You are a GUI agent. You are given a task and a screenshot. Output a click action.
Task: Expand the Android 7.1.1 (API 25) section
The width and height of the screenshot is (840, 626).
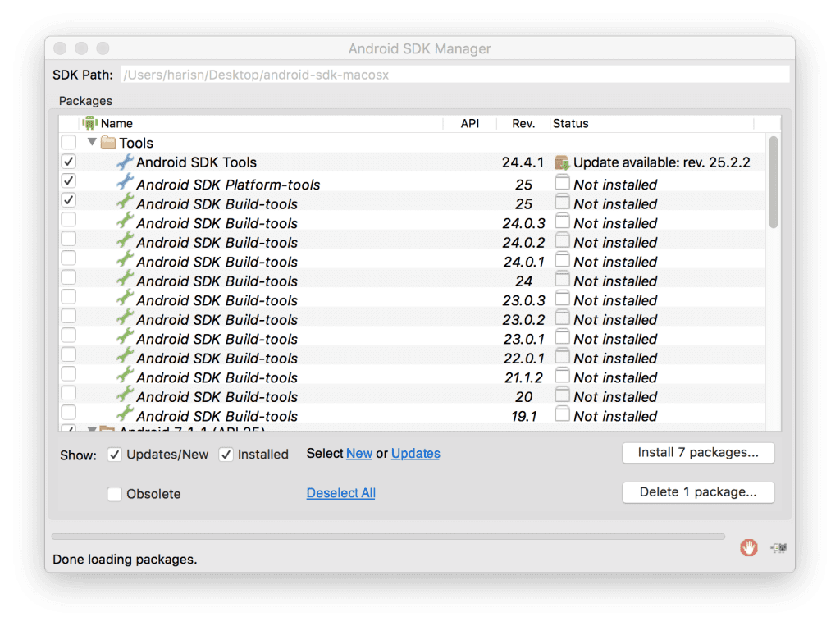(x=92, y=430)
